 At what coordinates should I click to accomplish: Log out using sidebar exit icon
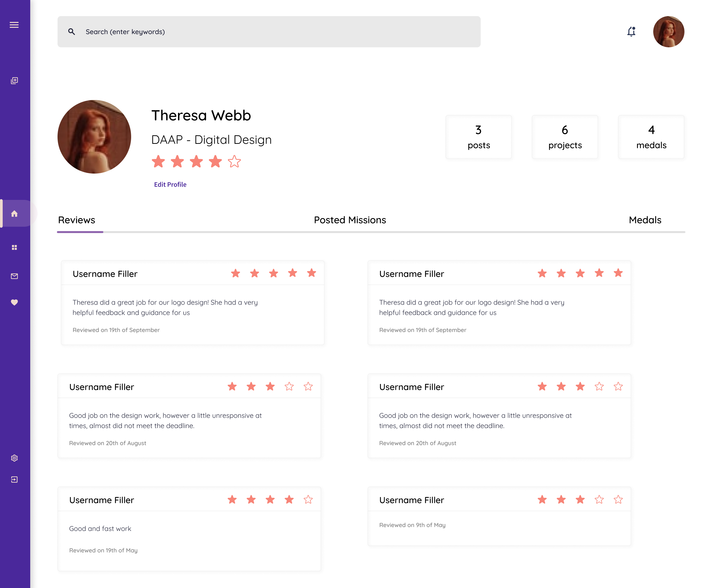click(14, 480)
